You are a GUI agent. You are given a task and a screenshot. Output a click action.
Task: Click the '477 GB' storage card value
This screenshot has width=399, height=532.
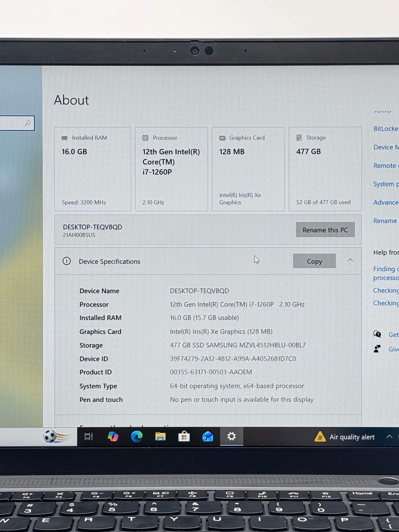[309, 152]
